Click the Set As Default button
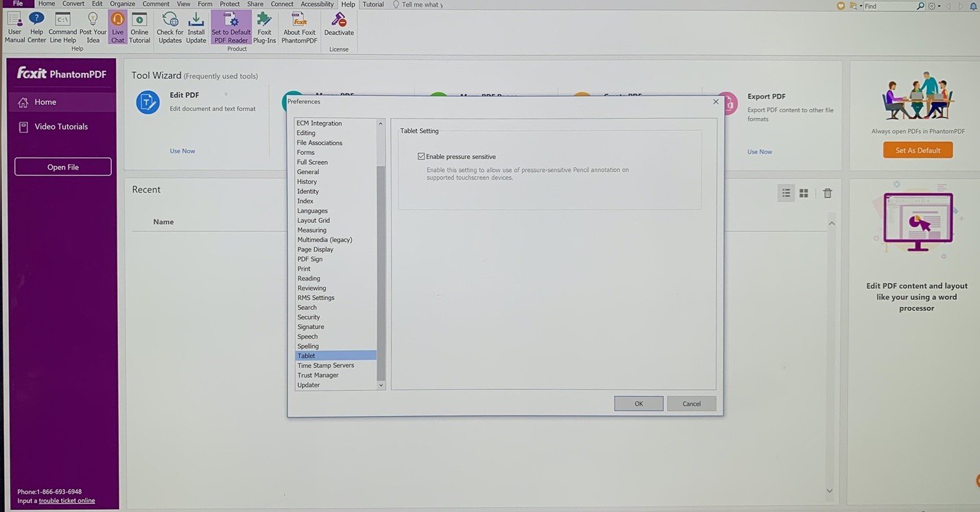Screen dimensions: 980x512 coord(918,150)
